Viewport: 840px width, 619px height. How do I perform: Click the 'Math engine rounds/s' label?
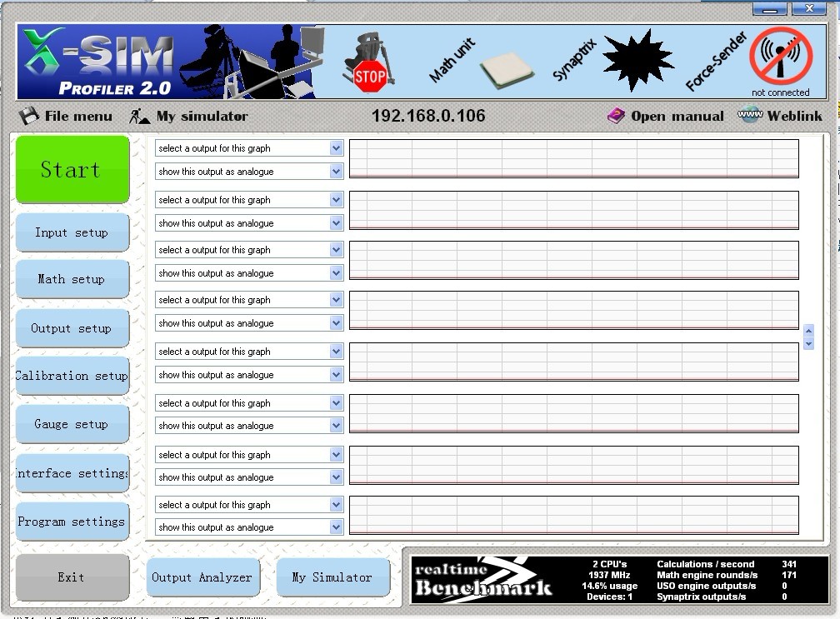(707, 575)
